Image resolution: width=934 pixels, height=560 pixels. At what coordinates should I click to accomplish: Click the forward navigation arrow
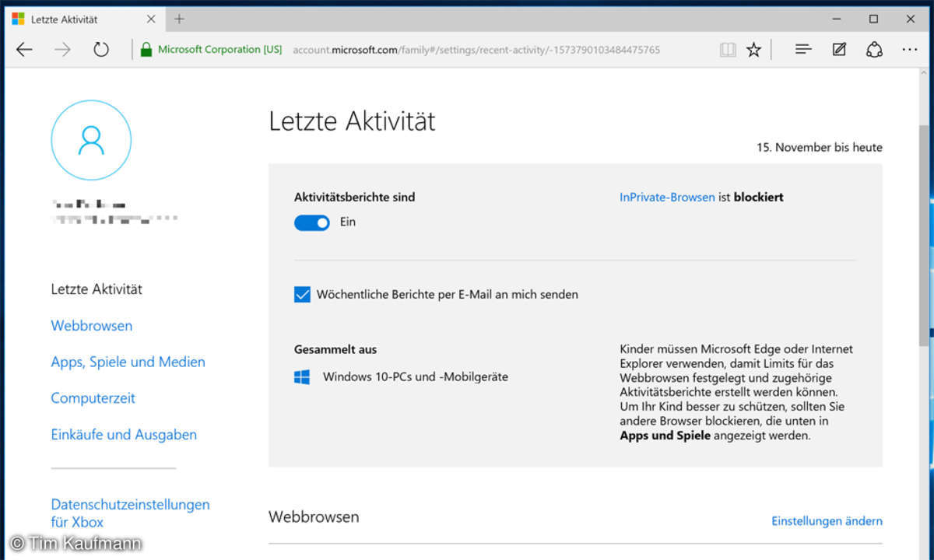(x=62, y=50)
